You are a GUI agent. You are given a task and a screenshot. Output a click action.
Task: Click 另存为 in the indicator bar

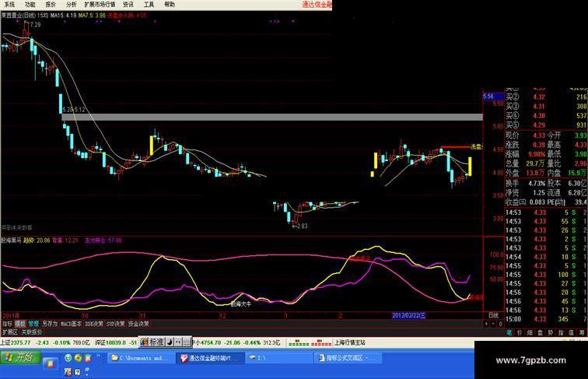[50, 324]
